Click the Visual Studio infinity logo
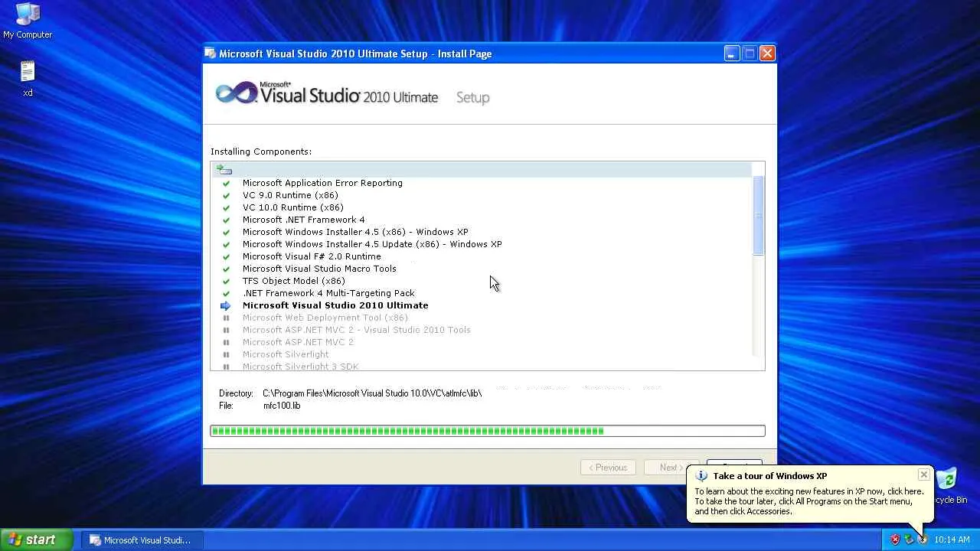 click(x=237, y=94)
